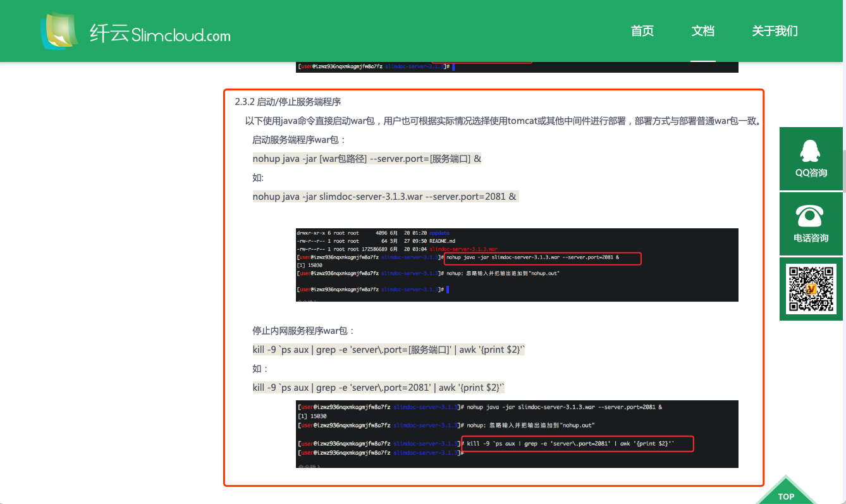Screen dimensions: 846x504
Task: Click the QQ penguin icon
Action: click(811, 151)
